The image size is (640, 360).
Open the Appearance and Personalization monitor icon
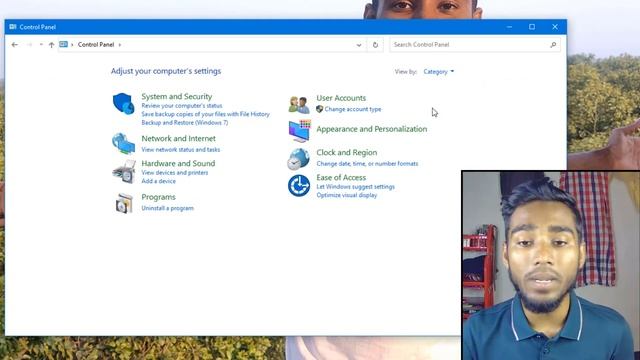(x=299, y=131)
